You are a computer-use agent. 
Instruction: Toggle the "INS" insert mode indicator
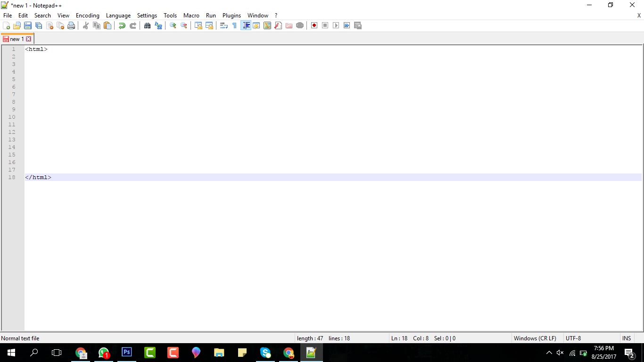(627, 338)
